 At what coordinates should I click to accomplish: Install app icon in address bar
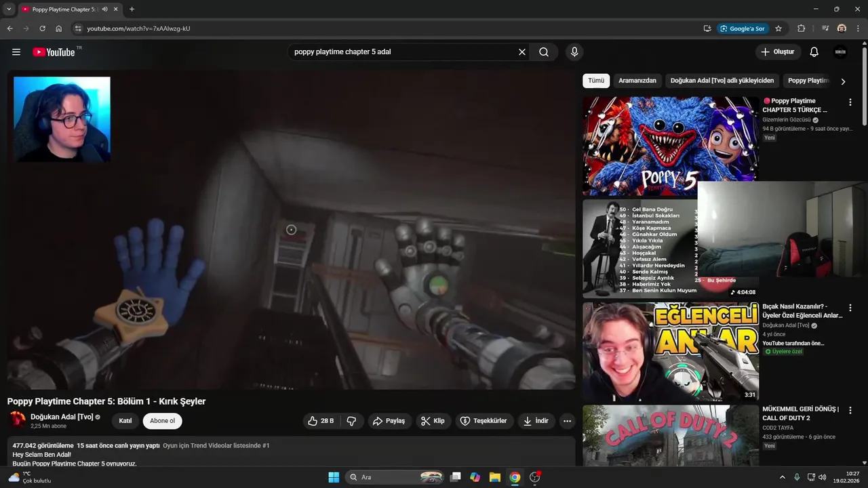707,28
